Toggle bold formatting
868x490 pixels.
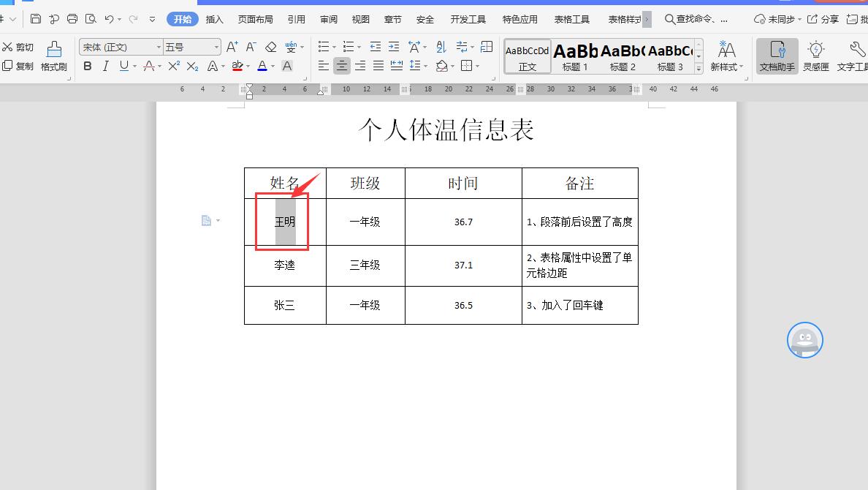pos(88,66)
